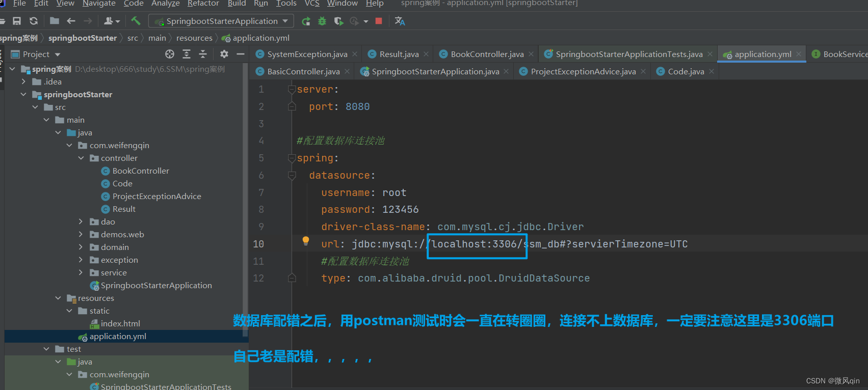Click the Save All toolbar icon
Screen dimensions: 868x390
(x=17, y=21)
